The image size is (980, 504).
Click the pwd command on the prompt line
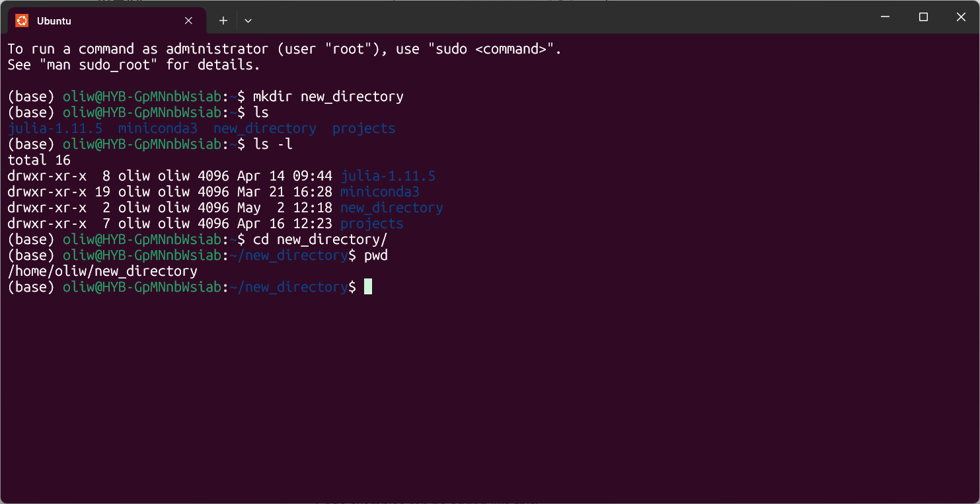[375, 255]
